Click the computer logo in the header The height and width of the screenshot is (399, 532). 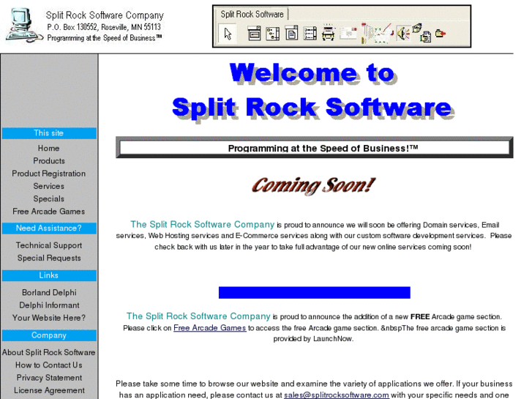pos(24,25)
